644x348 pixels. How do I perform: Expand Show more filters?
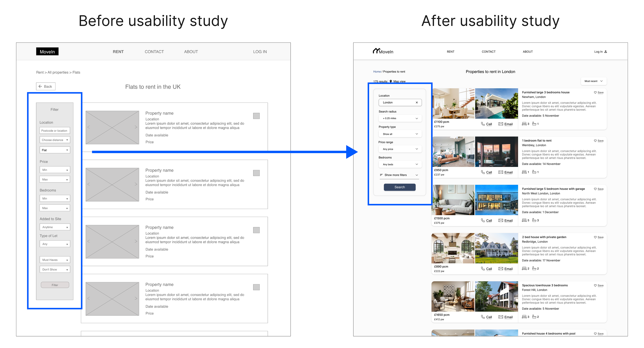(x=399, y=175)
